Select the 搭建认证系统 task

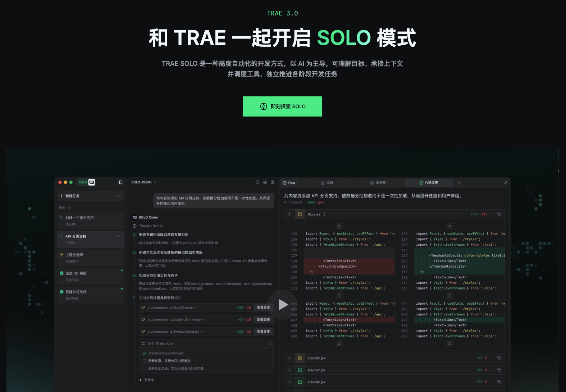click(x=90, y=295)
